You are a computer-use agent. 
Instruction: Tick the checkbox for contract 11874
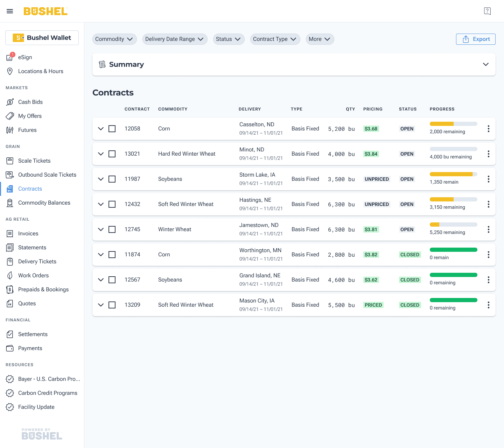click(x=112, y=255)
